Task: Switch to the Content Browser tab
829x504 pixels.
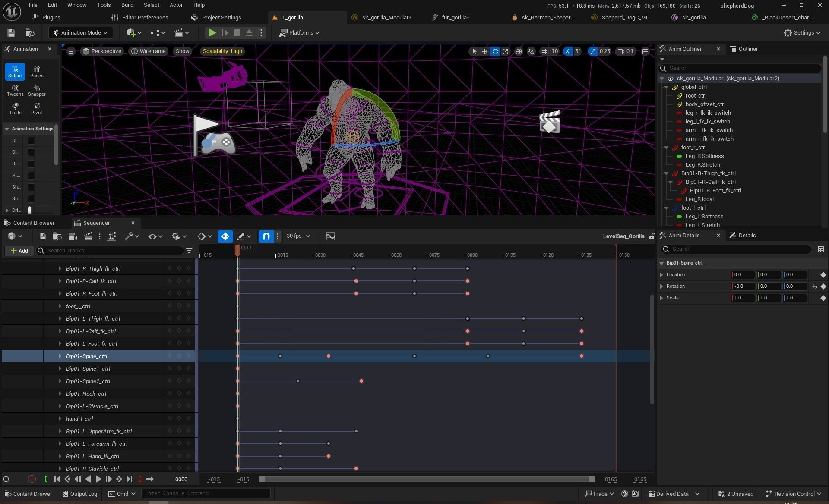Action: pos(34,223)
